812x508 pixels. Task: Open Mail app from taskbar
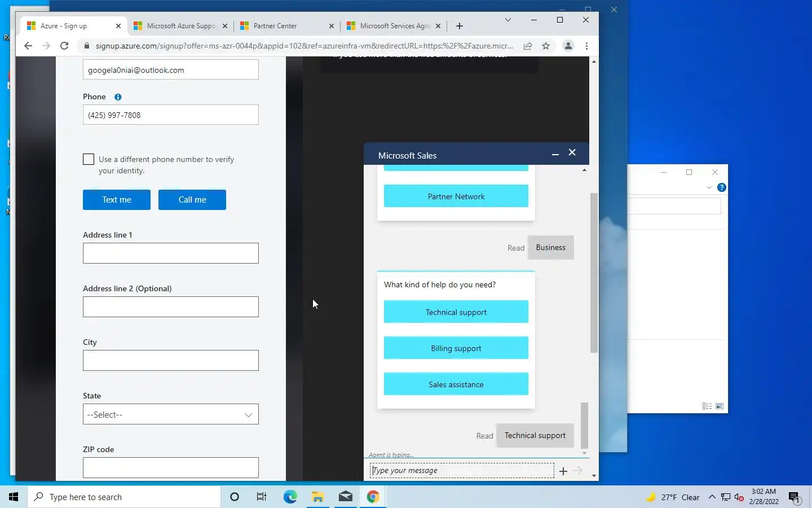click(346, 497)
